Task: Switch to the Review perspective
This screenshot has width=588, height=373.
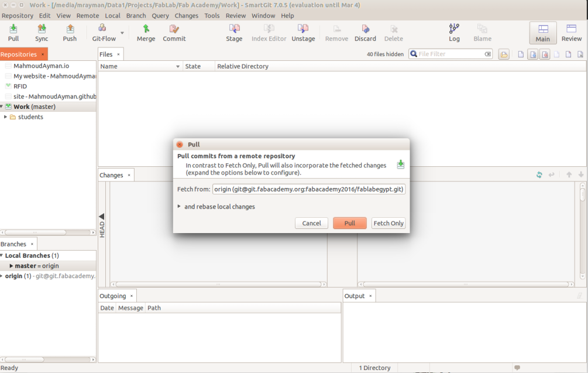Action: point(572,33)
